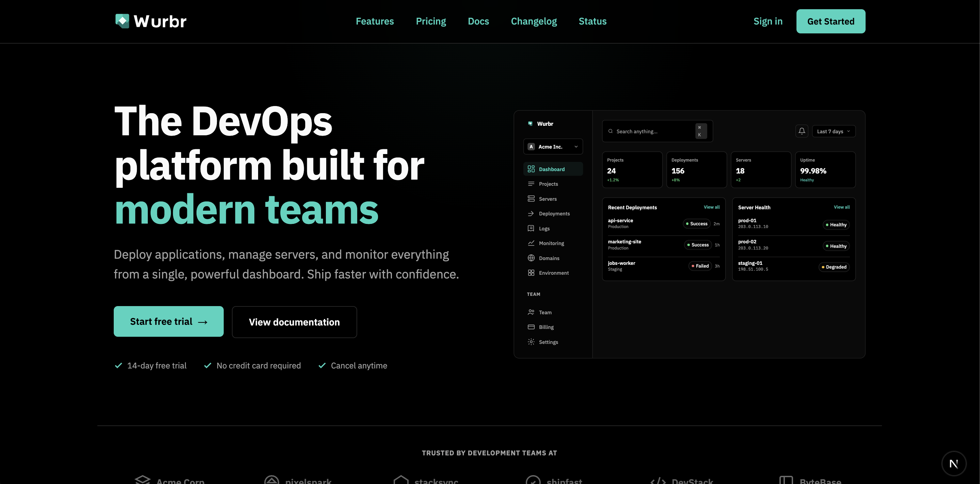This screenshot has width=980, height=484.
Task: Click the search magnifier icon in dashboard
Action: click(x=610, y=131)
